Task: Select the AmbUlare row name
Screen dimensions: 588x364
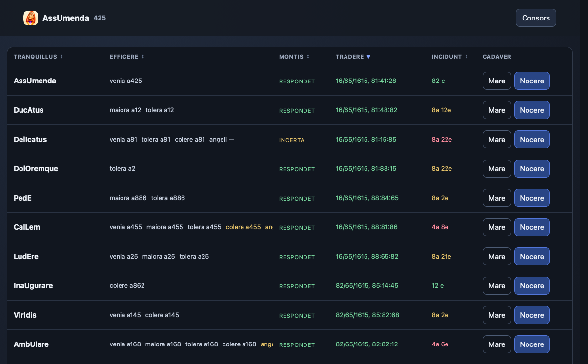Action: click(31, 344)
